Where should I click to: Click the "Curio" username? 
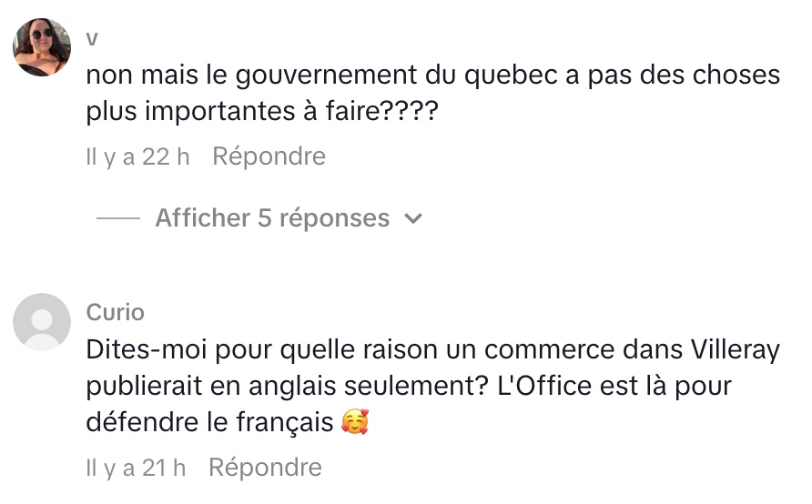coord(116,312)
